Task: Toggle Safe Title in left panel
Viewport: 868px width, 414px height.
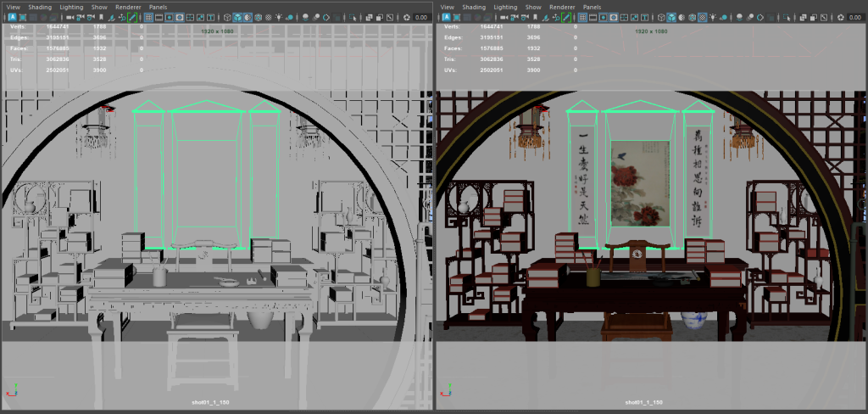Action: 211,17
